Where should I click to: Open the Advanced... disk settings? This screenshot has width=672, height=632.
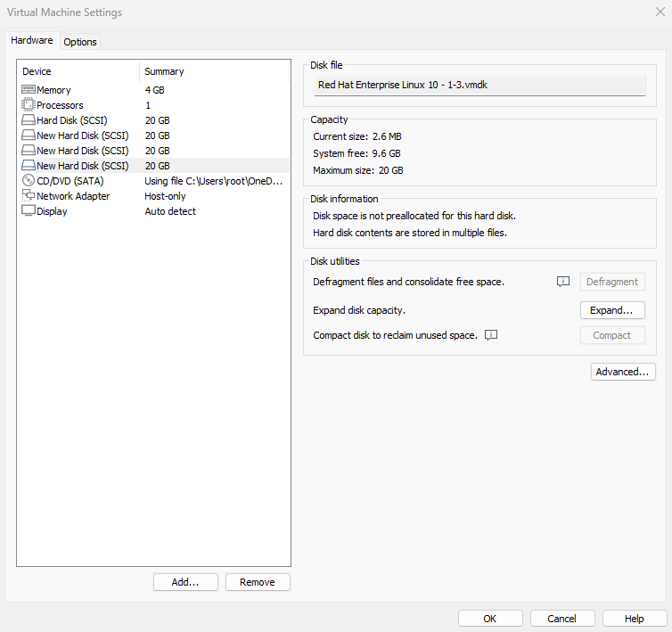click(x=623, y=372)
